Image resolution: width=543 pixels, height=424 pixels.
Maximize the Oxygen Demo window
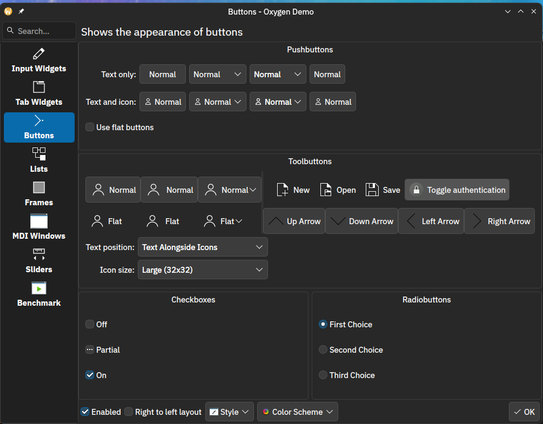[x=520, y=11]
